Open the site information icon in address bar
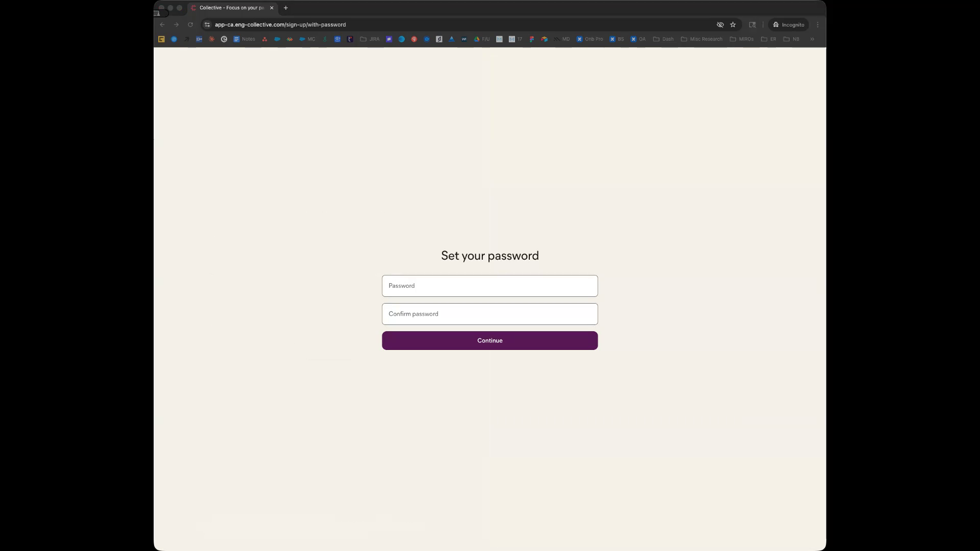The height and width of the screenshot is (551, 980). click(x=207, y=24)
